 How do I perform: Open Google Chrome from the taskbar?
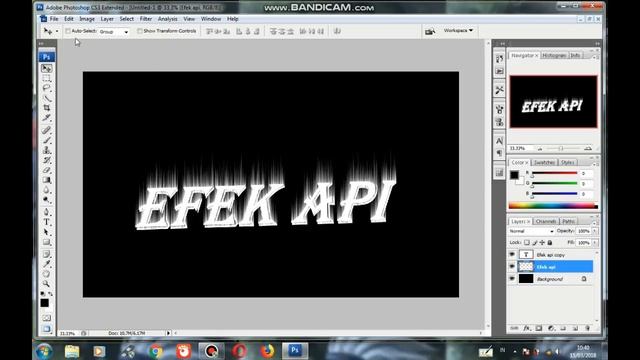155,351
